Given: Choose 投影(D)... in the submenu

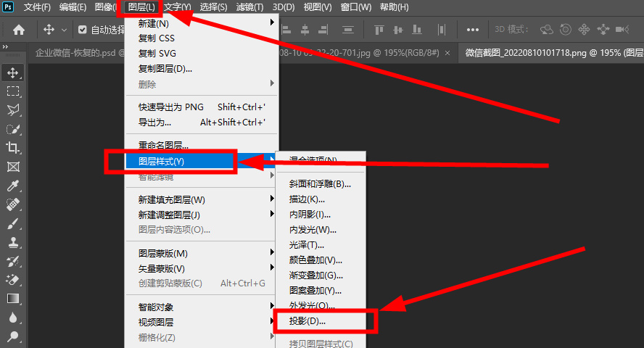Looking at the screenshot, I should click(321, 321).
